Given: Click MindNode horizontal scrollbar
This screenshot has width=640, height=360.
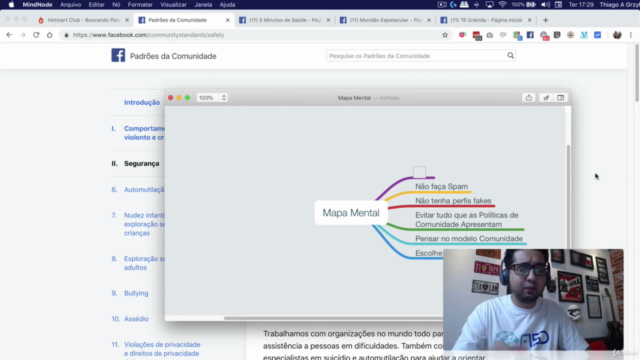Looking at the screenshot, I should tap(333, 318).
